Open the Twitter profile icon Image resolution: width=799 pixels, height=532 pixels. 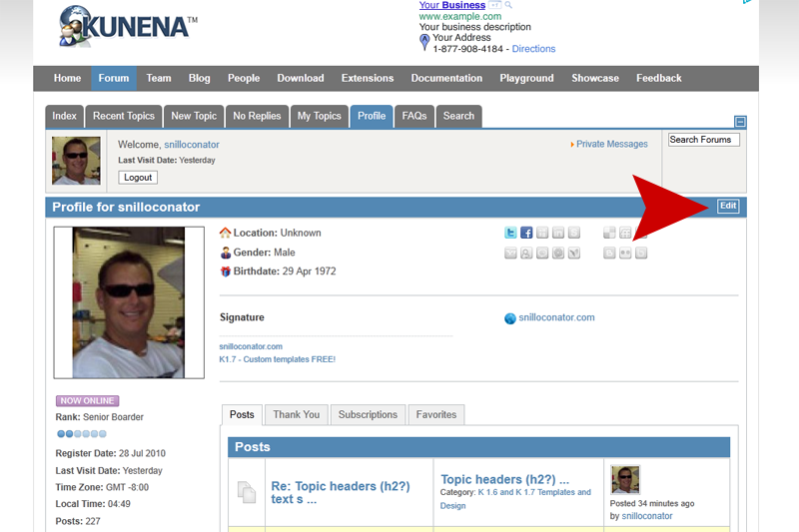point(510,233)
